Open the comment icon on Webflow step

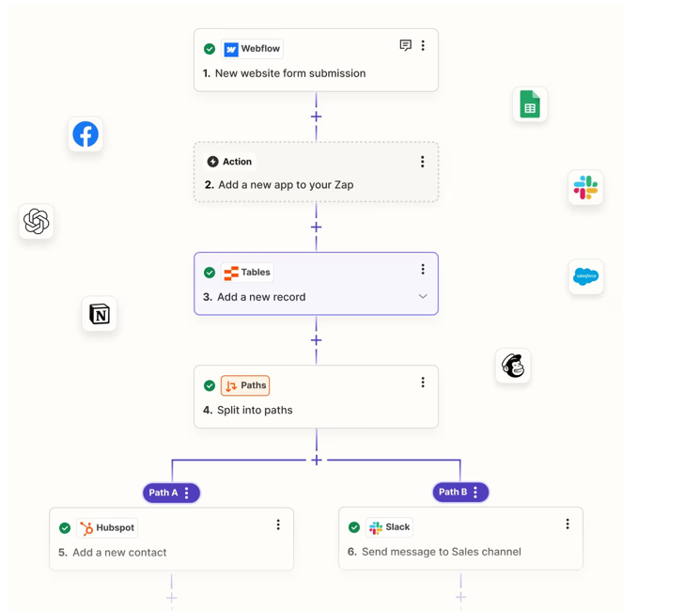point(405,45)
